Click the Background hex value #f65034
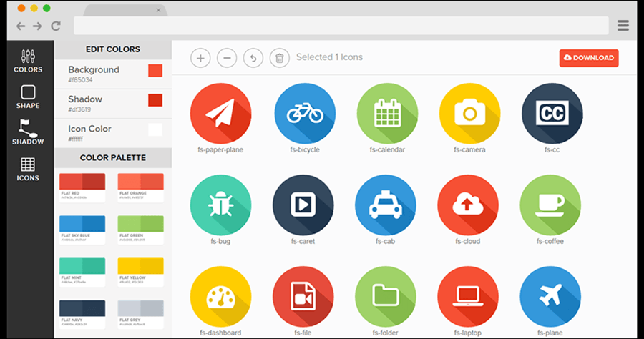This screenshot has width=644, height=339. (x=80, y=80)
